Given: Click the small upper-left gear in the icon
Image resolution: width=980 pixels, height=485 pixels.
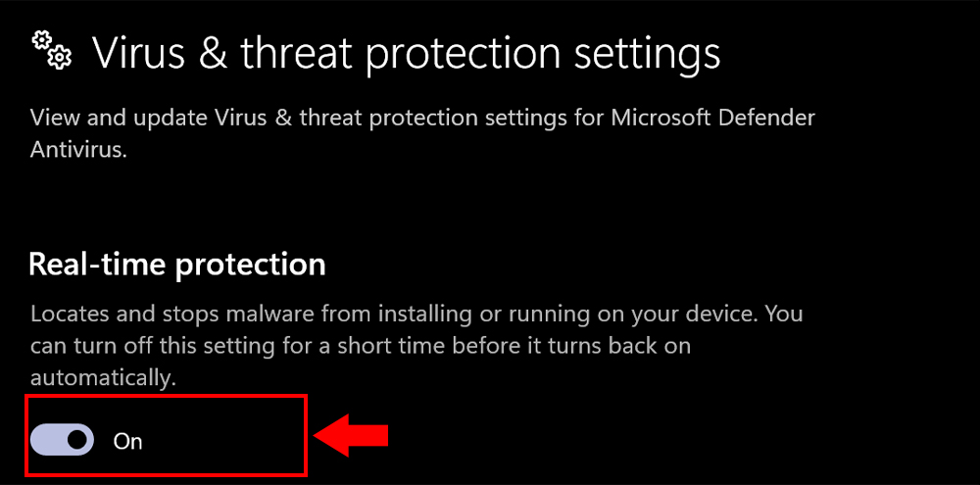Looking at the screenshot, I should click(42, 40).
